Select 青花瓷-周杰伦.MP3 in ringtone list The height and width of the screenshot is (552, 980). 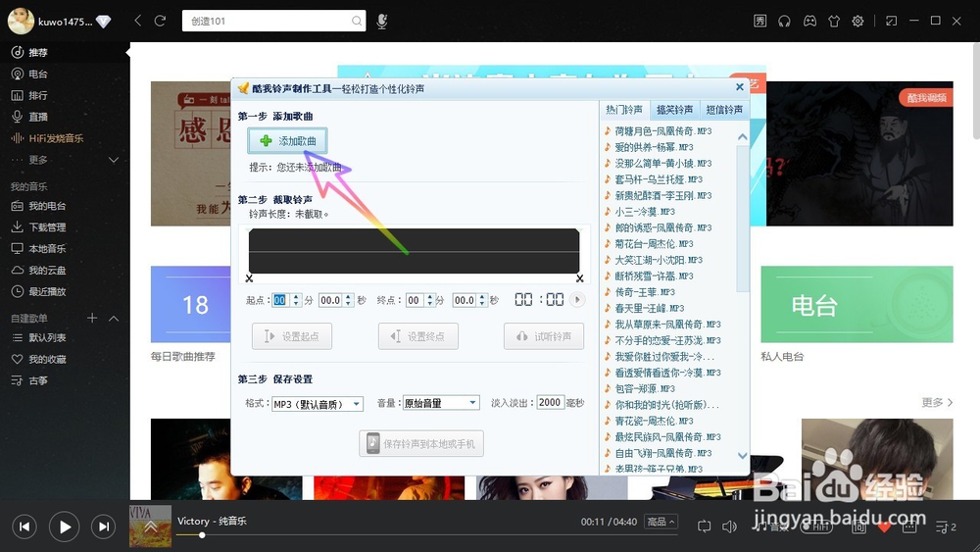click(x=654, y=421)
